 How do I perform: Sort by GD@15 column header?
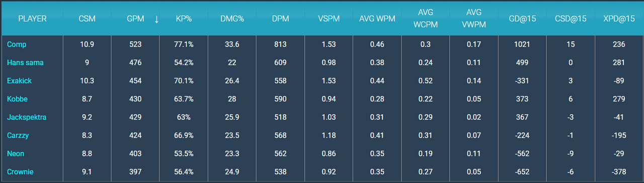point(522,19)
